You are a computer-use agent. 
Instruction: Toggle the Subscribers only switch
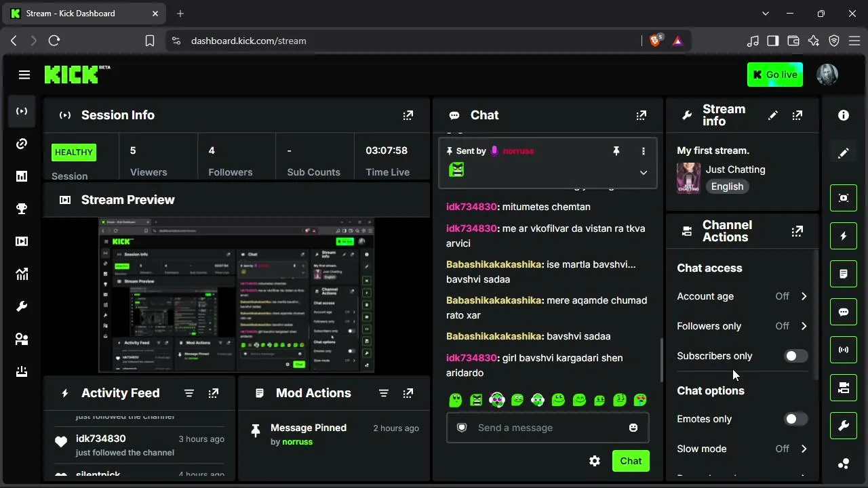(x=796, y=356)
